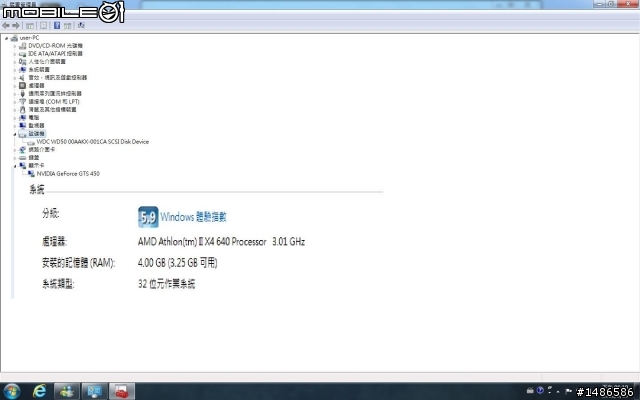Select the USB plug icon in the tree
The width and height of the screenshot is (640, 400).
click(x=22, y=93)
